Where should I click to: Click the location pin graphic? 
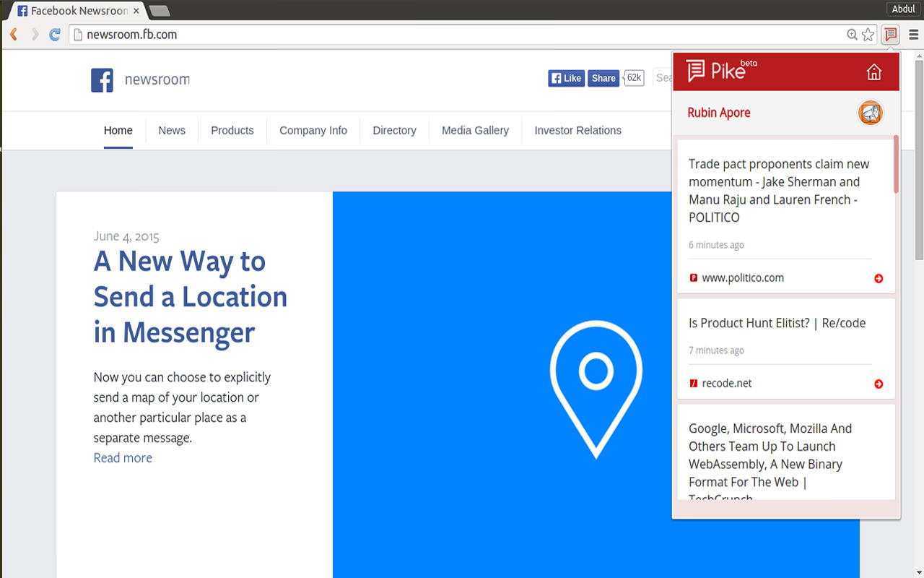coord(596,389)
